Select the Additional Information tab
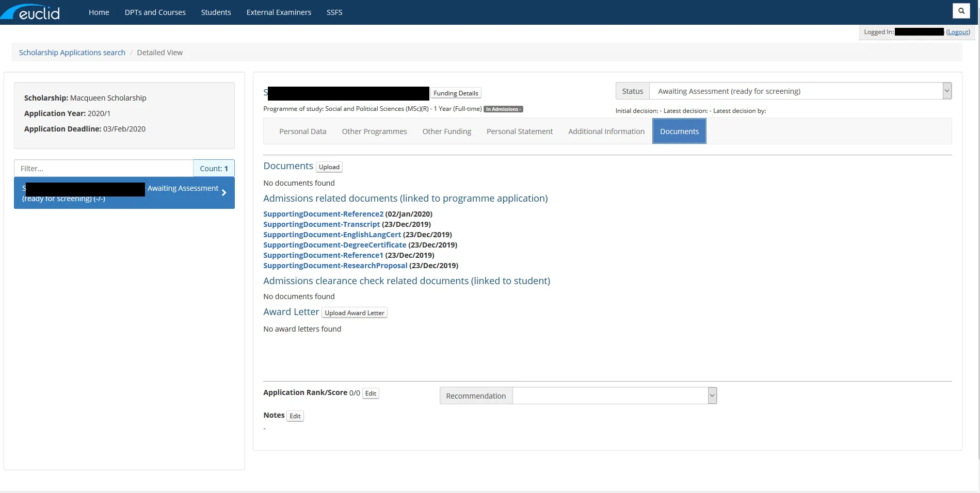This screenshot has height=493, width=980. [x=606, y=132]
